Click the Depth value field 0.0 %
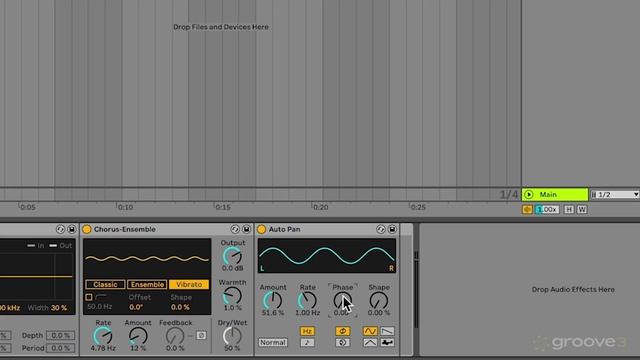Viewport: 640px width, 360px height. click(60, 336)
